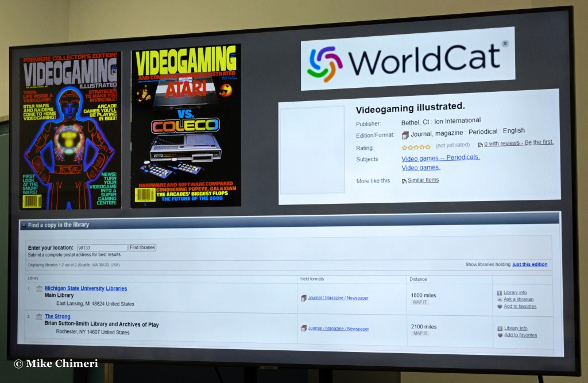Click the library building icon for Michigan State

(x=39, y=289)
